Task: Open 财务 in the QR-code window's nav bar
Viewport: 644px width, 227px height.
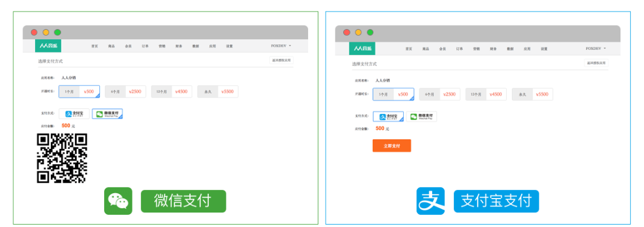Action: point(179,47)
